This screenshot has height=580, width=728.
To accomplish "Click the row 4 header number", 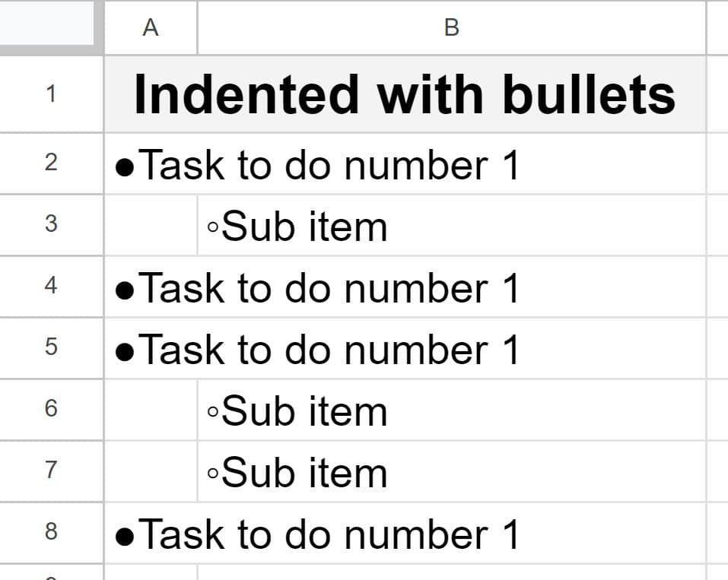I will 49,287.
